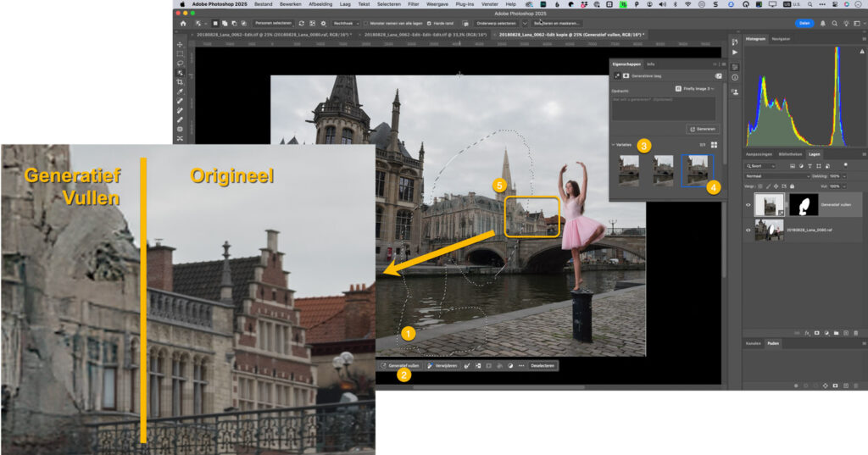Switch to the Info tab
The width and height of the screenshot is (868, 455).
(x=651, y=64)
